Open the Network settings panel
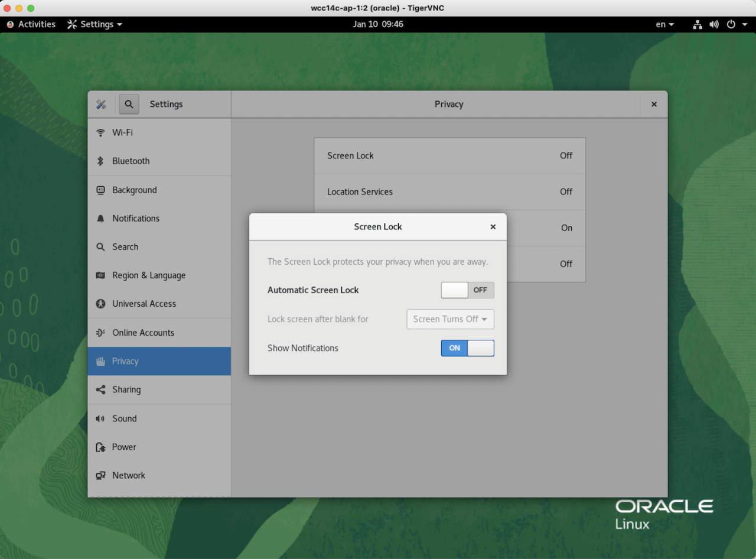 coord(159,475)
